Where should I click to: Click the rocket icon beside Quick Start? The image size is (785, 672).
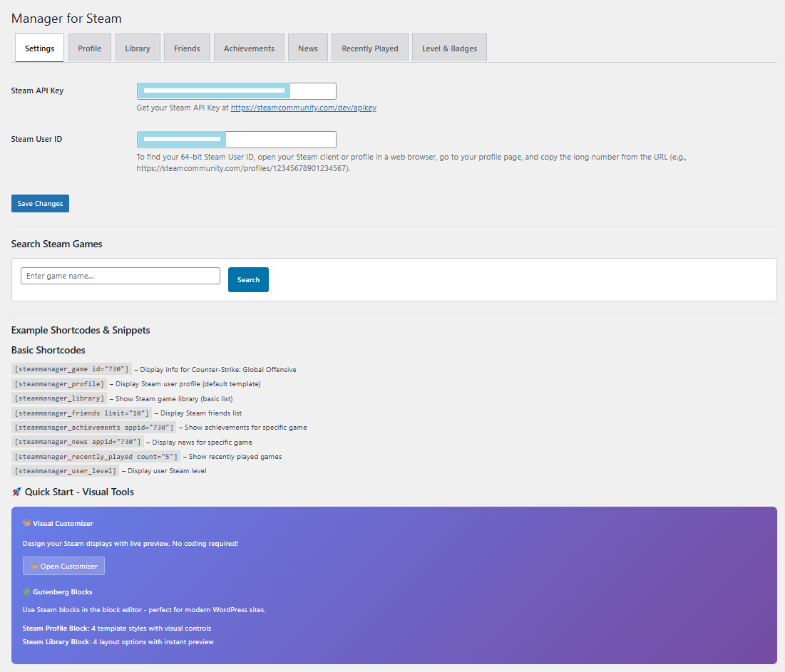pyautogui.click(x=17, y=492)
